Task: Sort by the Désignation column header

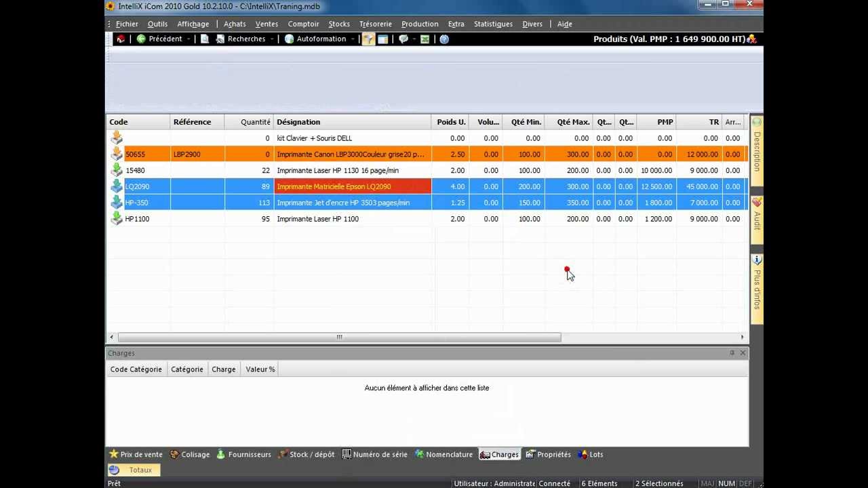Action: click(x=353, y=122)
